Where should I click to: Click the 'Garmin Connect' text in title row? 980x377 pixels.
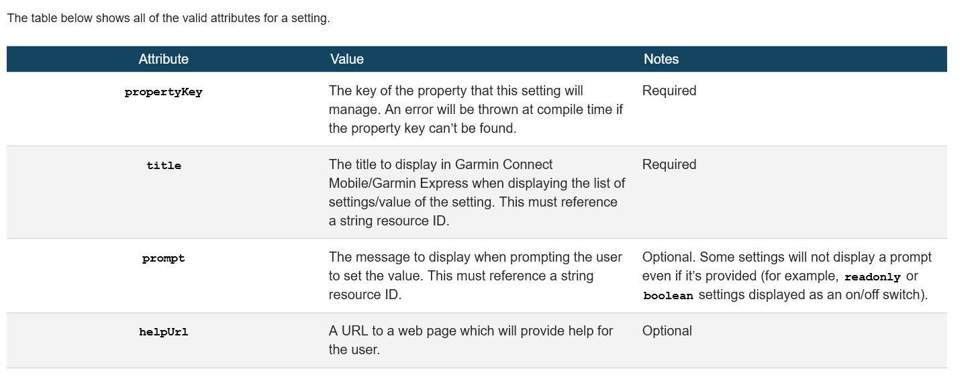coord(504,164)
